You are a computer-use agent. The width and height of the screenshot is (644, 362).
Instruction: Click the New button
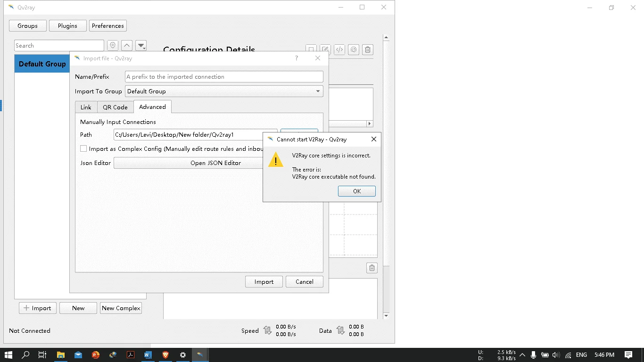78,308
